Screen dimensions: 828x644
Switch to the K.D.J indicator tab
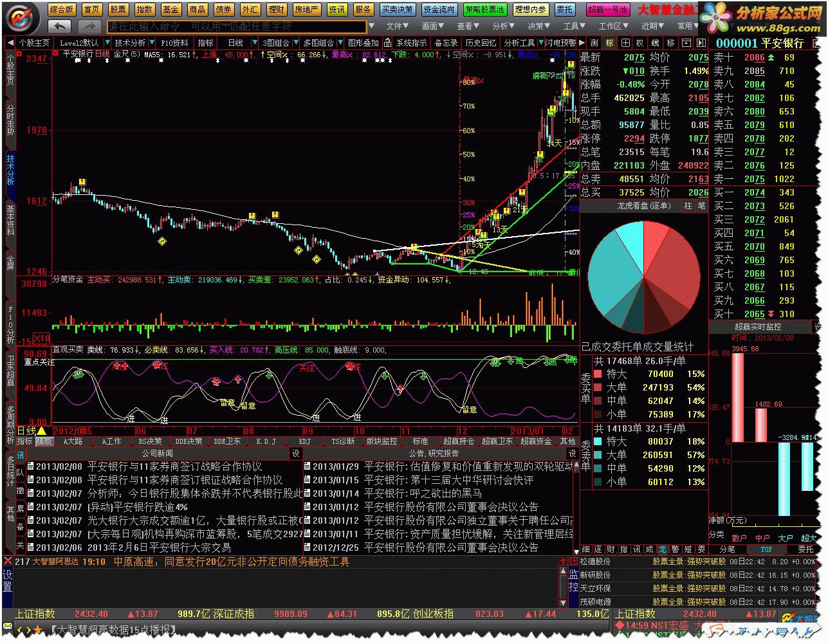click(x=266, y=441)
